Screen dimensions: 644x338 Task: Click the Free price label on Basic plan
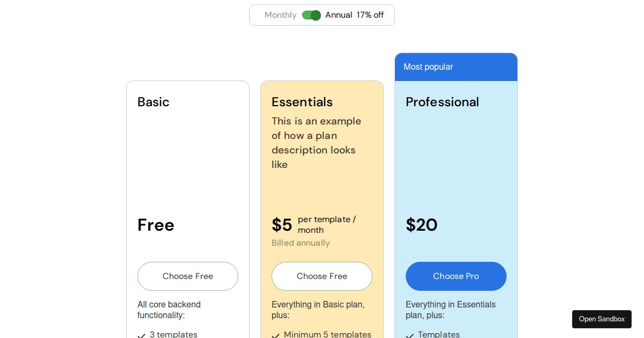156,225
